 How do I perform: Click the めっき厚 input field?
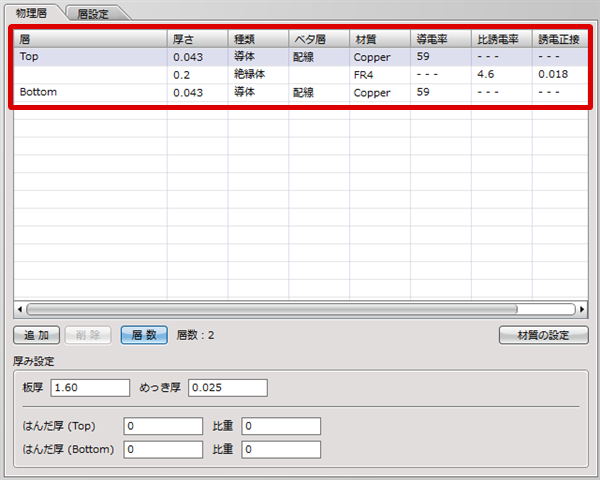228,388
